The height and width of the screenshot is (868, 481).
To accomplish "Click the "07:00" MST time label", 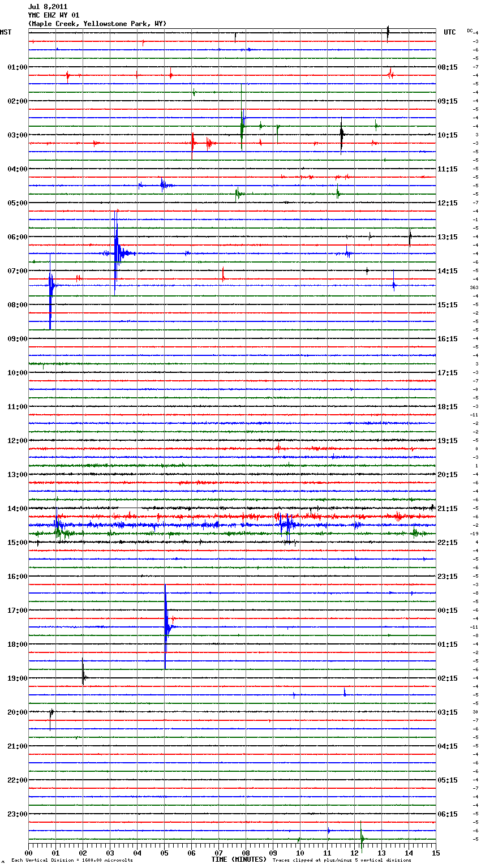I will (17, 271).
